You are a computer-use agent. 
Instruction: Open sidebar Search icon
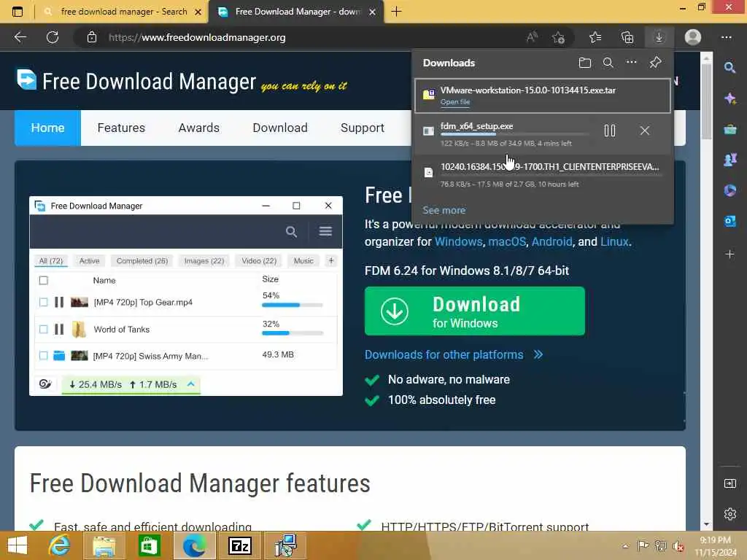[x=729, y=68]
